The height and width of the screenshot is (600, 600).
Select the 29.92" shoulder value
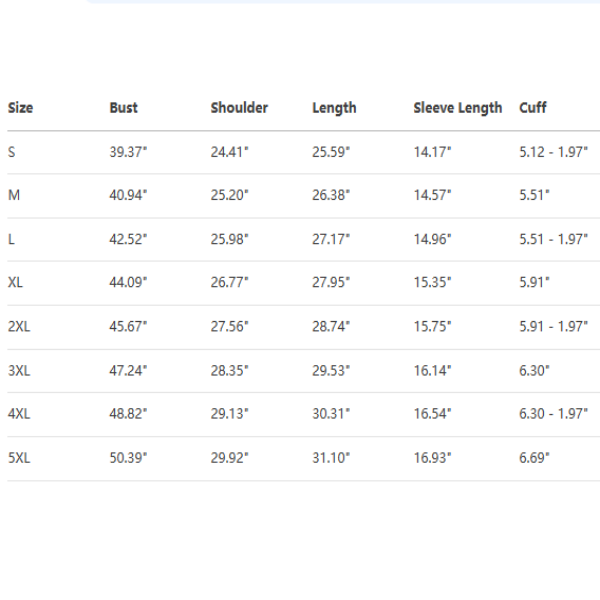229,458
